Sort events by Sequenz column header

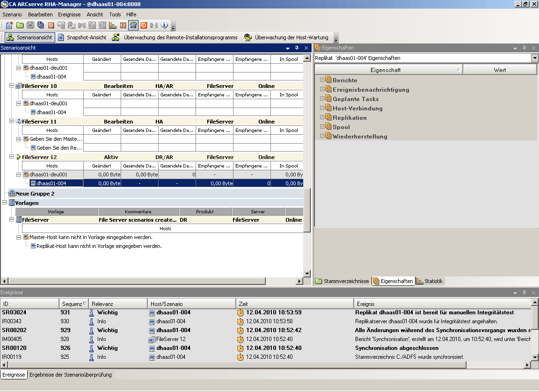click(72, 304)
